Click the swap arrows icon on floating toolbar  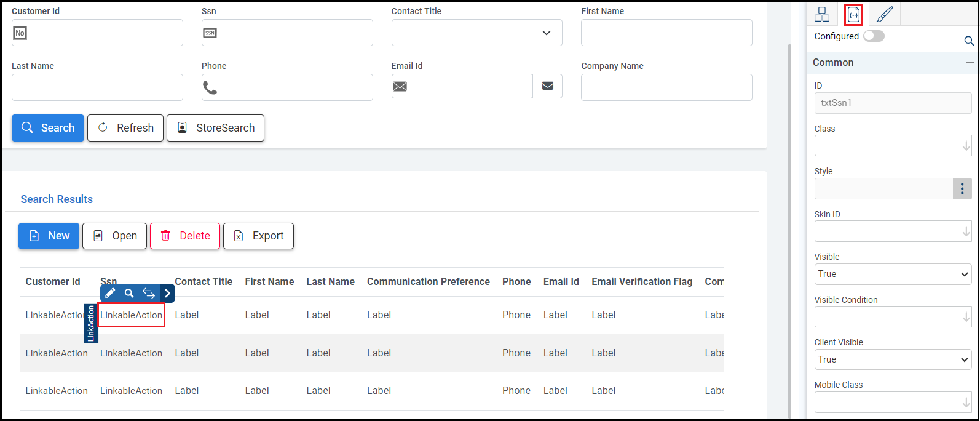(149, 293)
